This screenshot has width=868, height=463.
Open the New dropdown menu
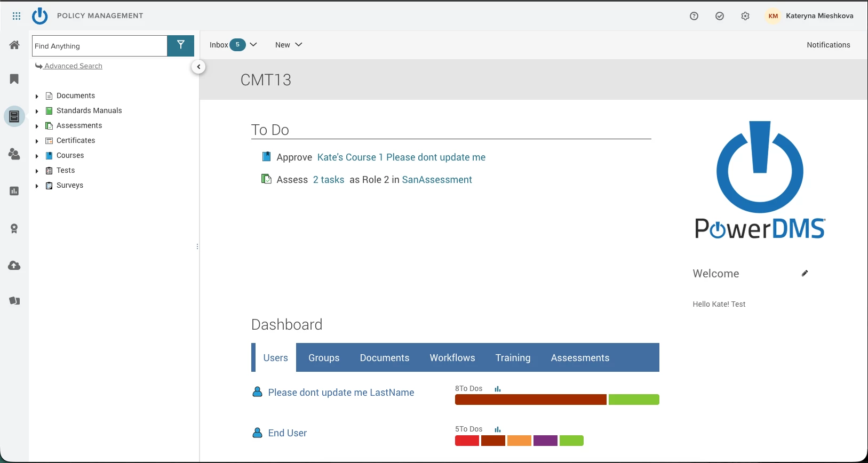click(x=289, y=45)
